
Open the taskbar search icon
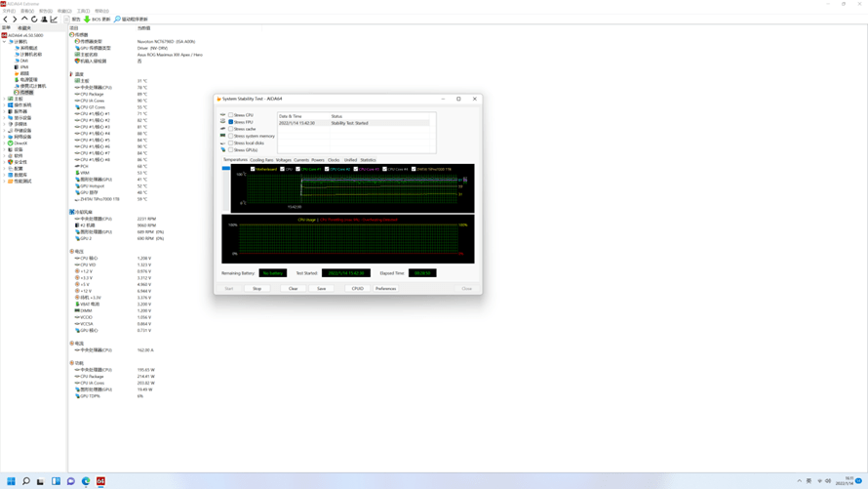pos(26,481)
